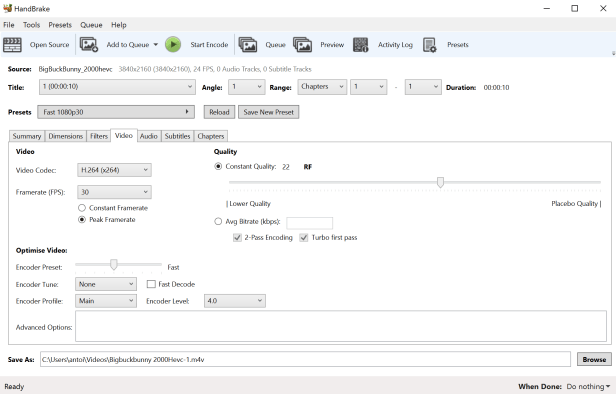616x394 pixels.
Task: Click the Encoder Preset slider handle
Action: click(x=114, y=264)
